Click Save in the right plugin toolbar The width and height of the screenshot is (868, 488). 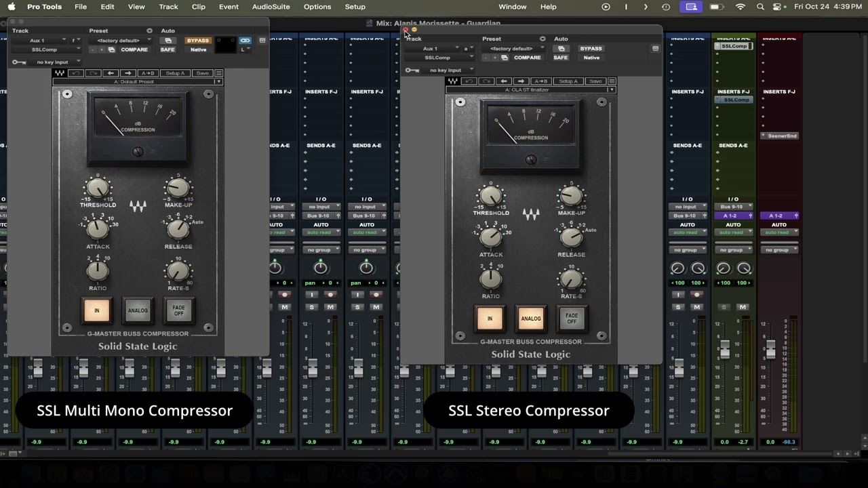coord(595,81)
